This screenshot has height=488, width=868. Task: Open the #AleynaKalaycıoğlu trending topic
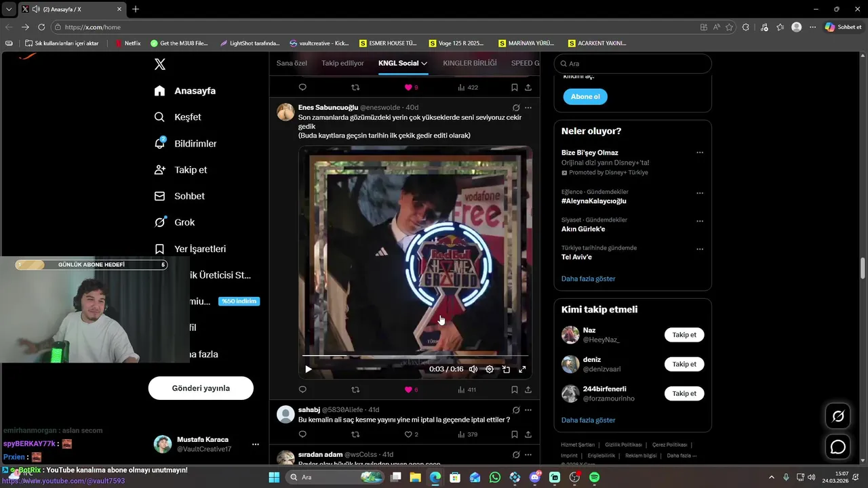pyautogui.click(x=594, y=201)
